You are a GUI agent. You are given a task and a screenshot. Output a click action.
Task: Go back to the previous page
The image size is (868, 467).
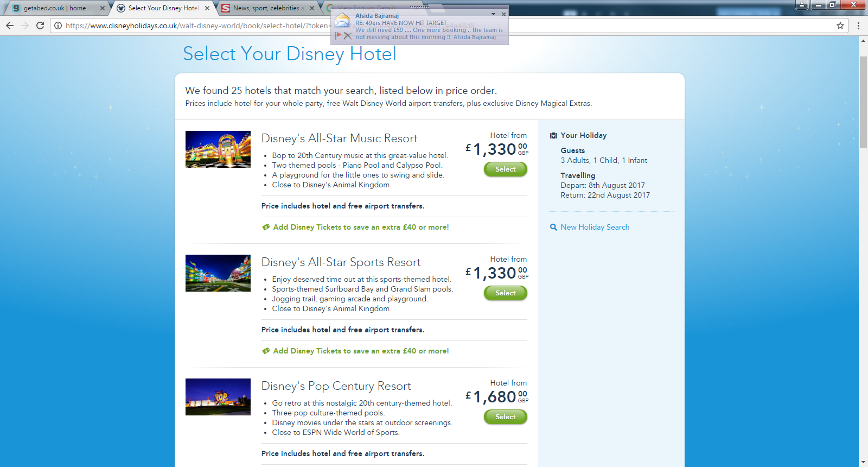10,26
